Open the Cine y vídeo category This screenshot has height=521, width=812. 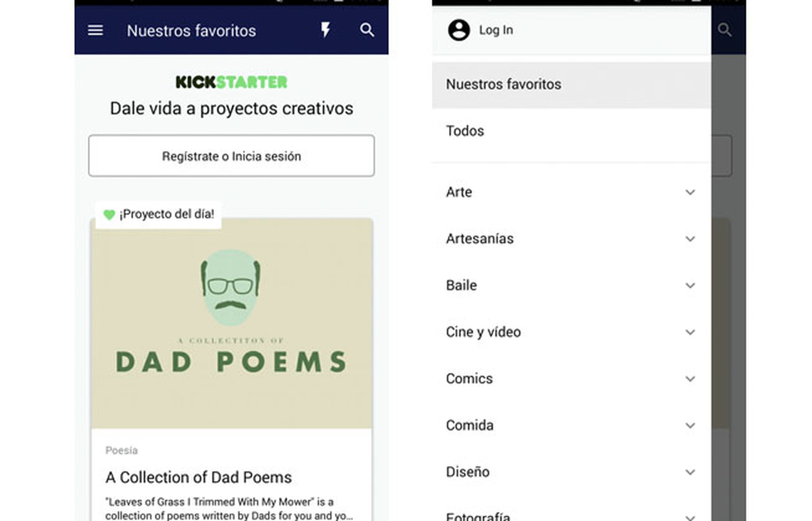[x=571, y=332]
